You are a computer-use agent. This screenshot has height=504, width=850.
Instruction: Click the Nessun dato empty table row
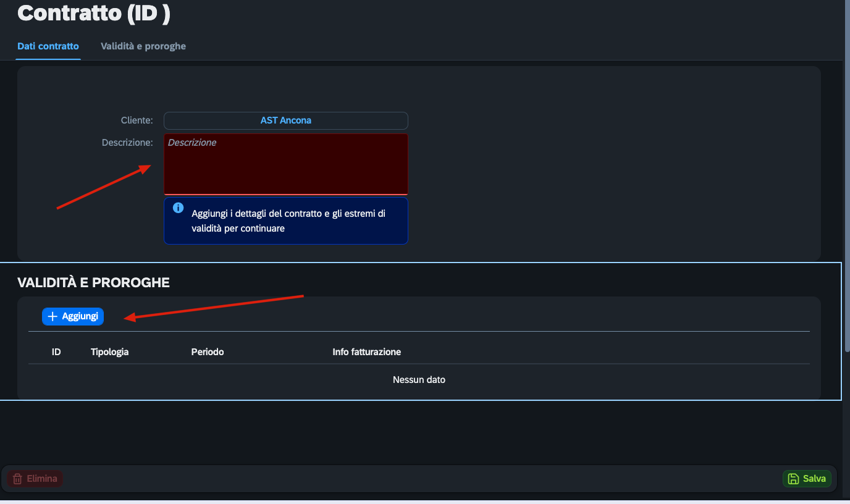pyautogui.click(x=419, y=380)
